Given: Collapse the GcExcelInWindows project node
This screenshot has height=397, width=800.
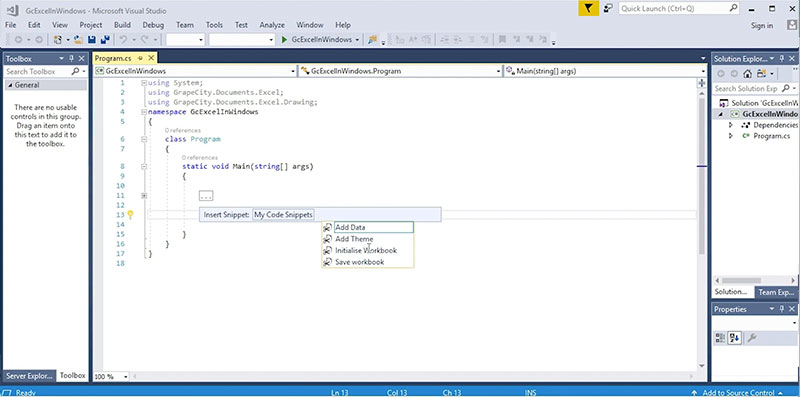Looking at the screenshot, I should [x=720, y=114].
